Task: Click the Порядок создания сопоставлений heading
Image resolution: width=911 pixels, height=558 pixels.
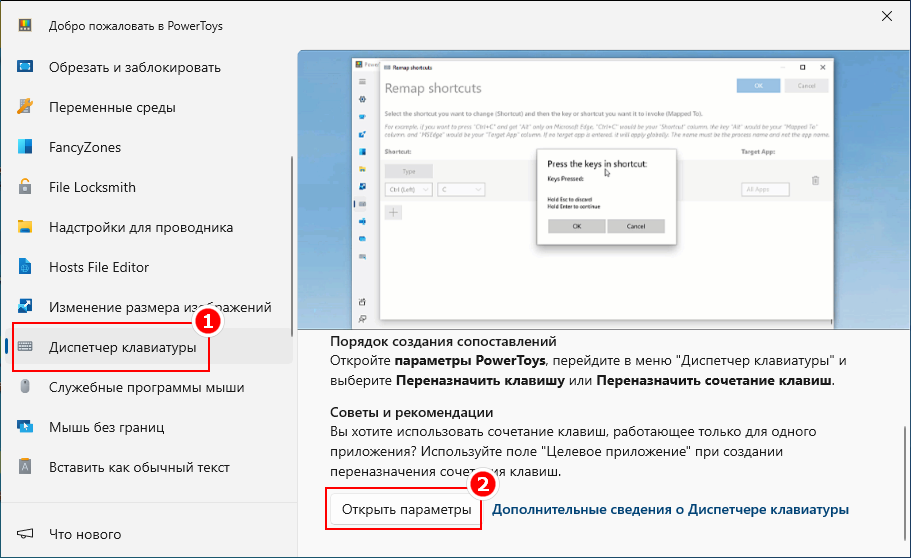Action: pos(443,341)
